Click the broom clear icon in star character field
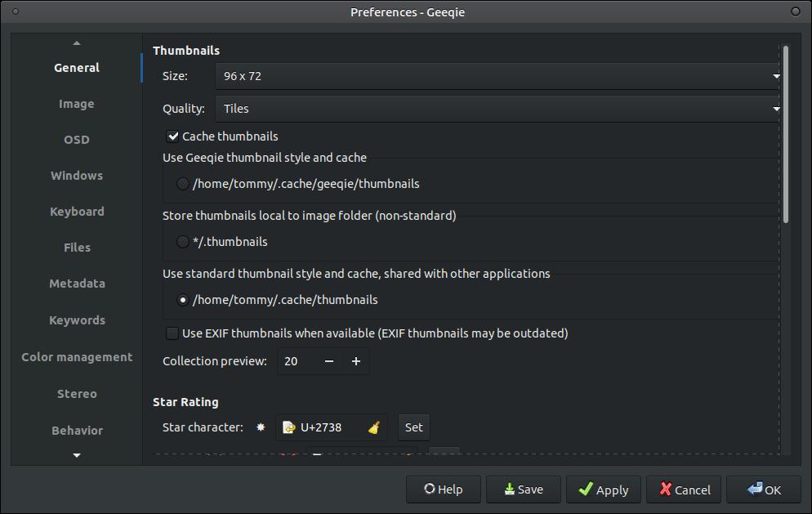The width and height of the screenshot is (812, 514). coord(374,427)
